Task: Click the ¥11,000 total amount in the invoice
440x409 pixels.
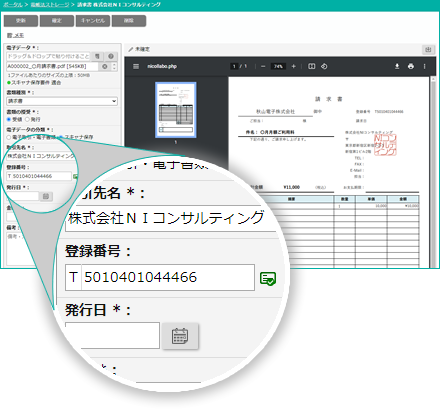Action: (292, 187)
